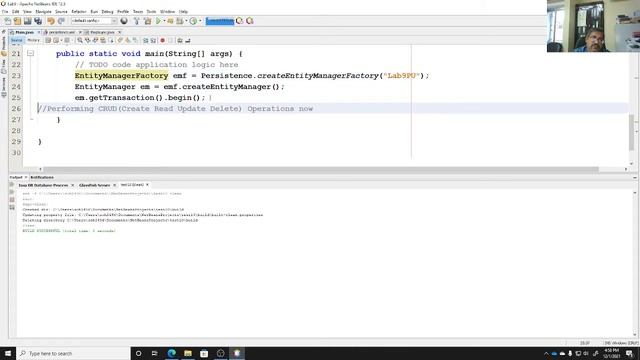Screen dimensions: 640x360
Task: Open the Help menu
Action: pos(183,11)
